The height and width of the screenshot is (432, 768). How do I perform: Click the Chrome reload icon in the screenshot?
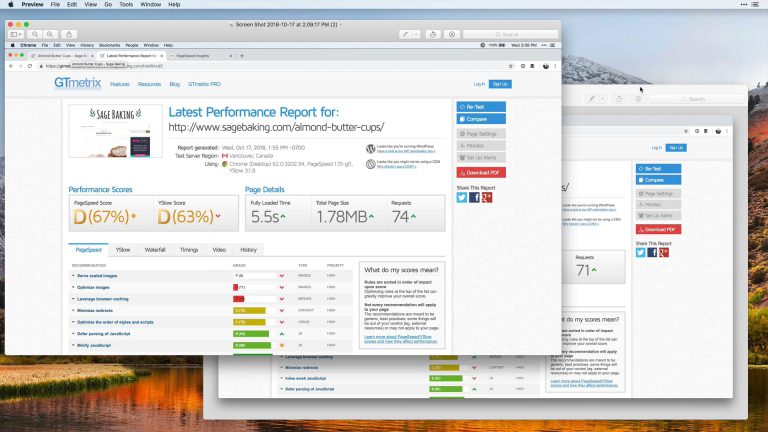(30, 66)
